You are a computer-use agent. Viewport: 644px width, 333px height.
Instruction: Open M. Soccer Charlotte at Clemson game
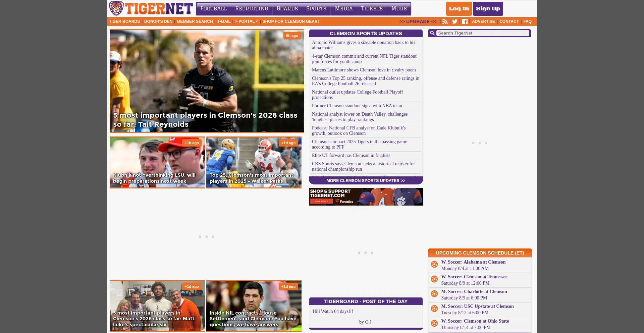474,291
